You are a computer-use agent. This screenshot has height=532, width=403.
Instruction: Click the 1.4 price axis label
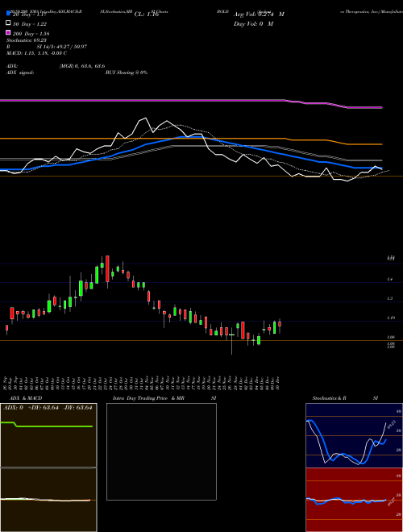pyautogui.click(x=390, y=279)
